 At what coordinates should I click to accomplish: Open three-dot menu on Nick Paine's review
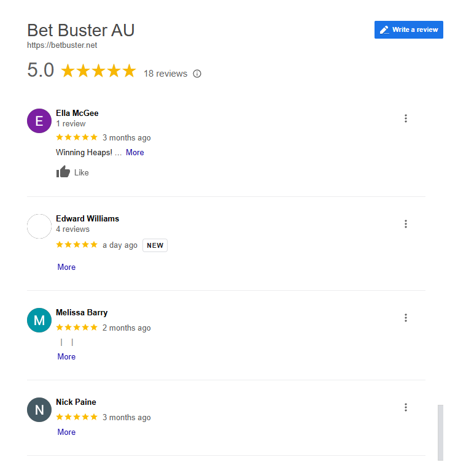[406, 407]
